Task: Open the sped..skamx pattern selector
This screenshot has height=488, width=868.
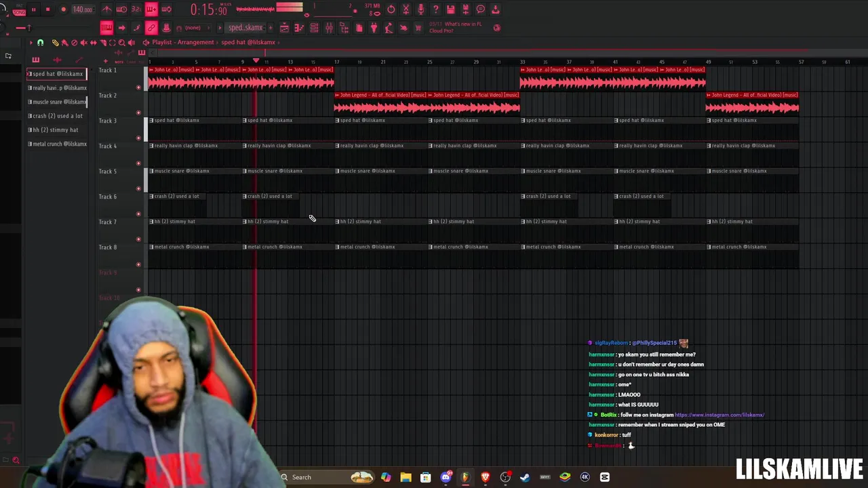Action: click(245, 28)
